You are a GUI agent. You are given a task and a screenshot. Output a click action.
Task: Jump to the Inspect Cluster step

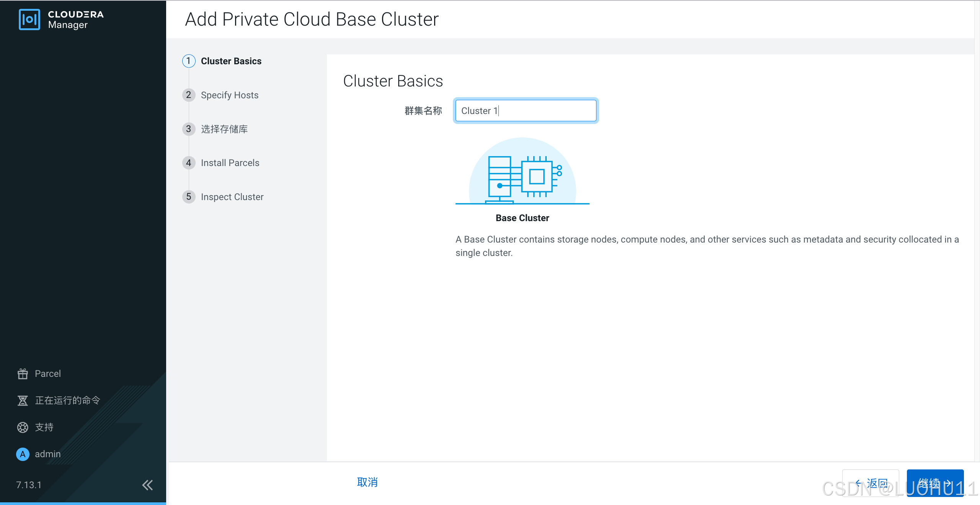click(232, 197)
